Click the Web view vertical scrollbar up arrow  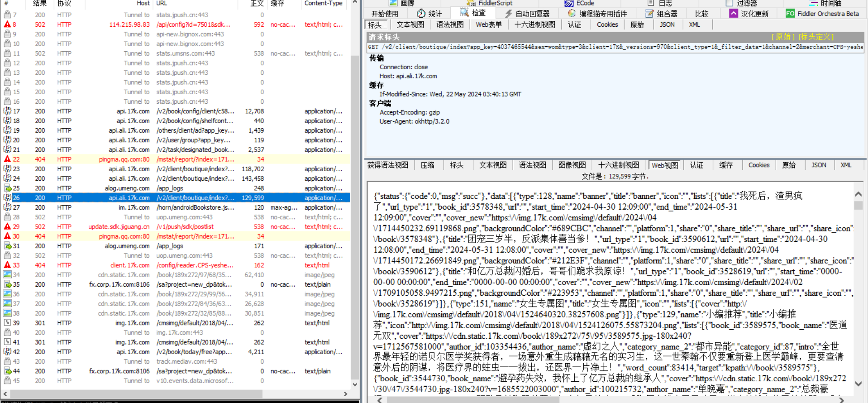[858, 194]
